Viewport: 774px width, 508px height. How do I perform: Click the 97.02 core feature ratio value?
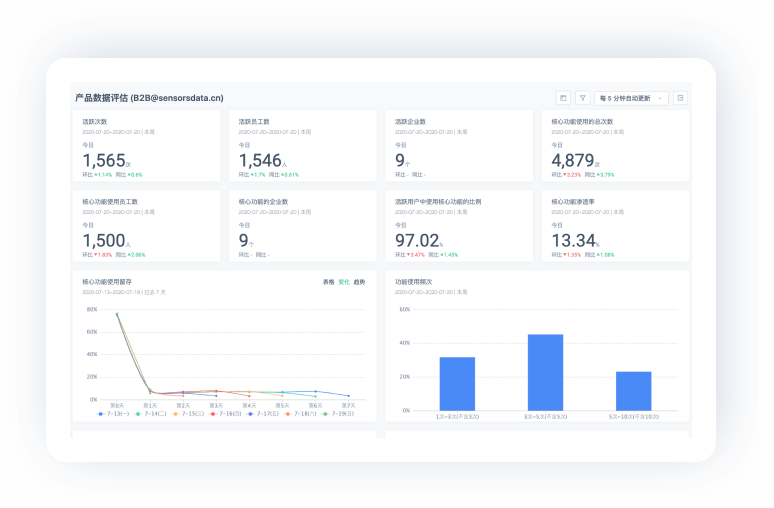[418, 241]
